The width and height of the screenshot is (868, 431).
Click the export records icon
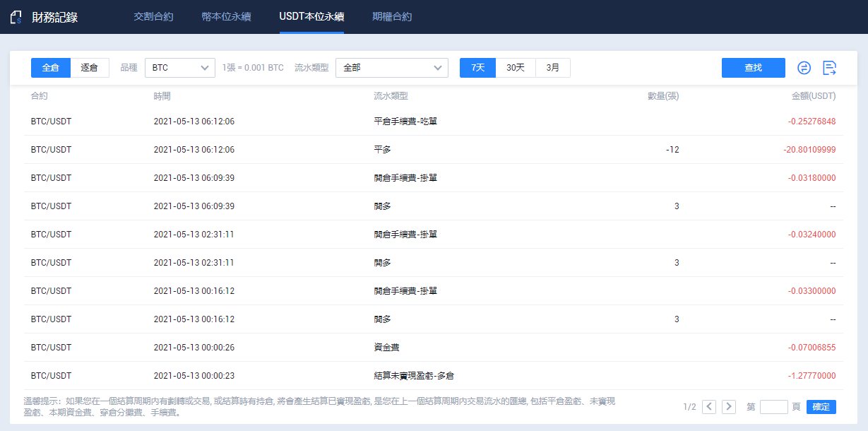(x=830, y=68)
